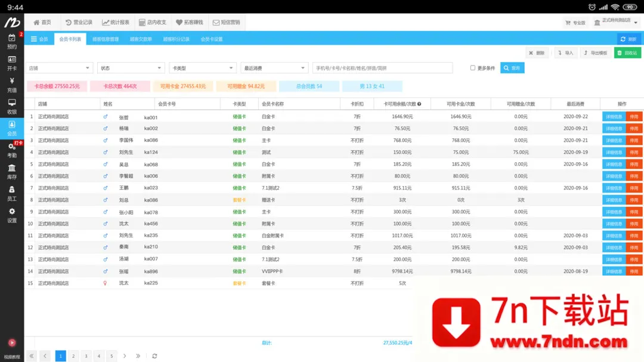Open the 库存 inventory sidebar icon

click(12, 172)
